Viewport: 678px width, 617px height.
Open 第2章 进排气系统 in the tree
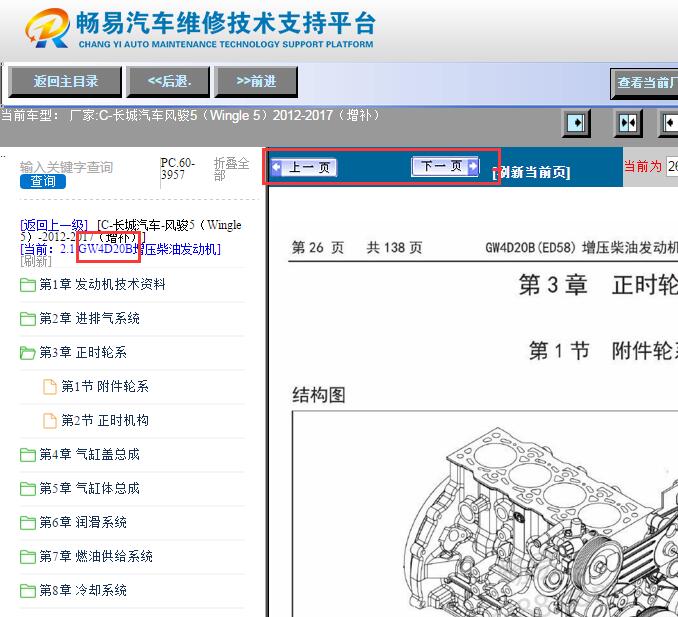(89, 319)
